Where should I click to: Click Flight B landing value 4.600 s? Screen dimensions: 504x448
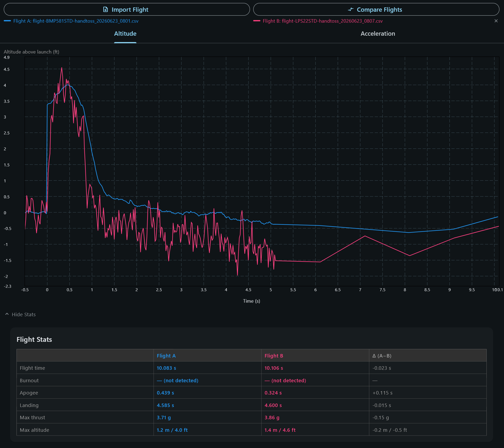tap(273, 405)
